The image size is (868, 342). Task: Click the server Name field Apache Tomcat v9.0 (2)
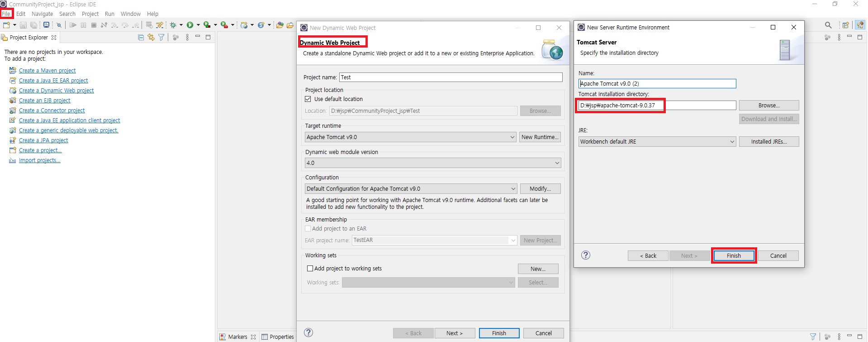pyautogui.click(x=657, y=83)
